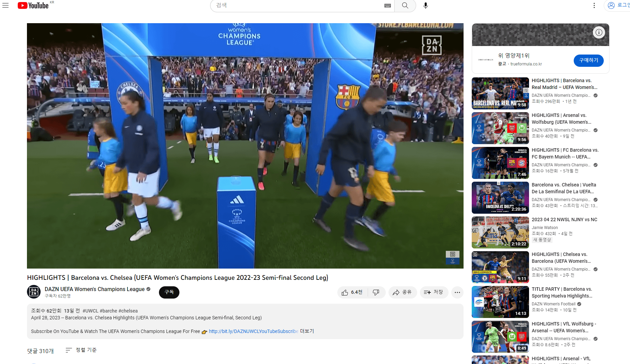Open Arsenal vs. Wolfsburg highlights thumbnail
This screenshot has height=364, width=630.
click(500, 128)
